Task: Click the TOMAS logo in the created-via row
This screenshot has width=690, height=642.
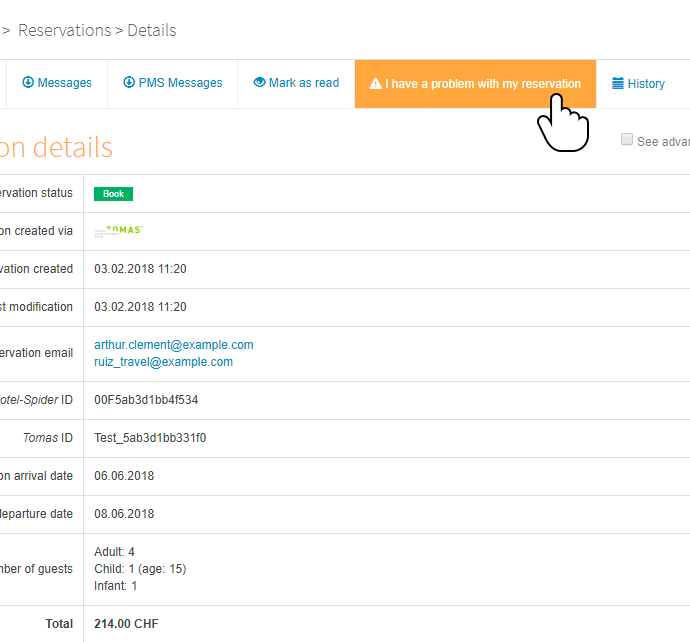Action: tap(119, 231)
